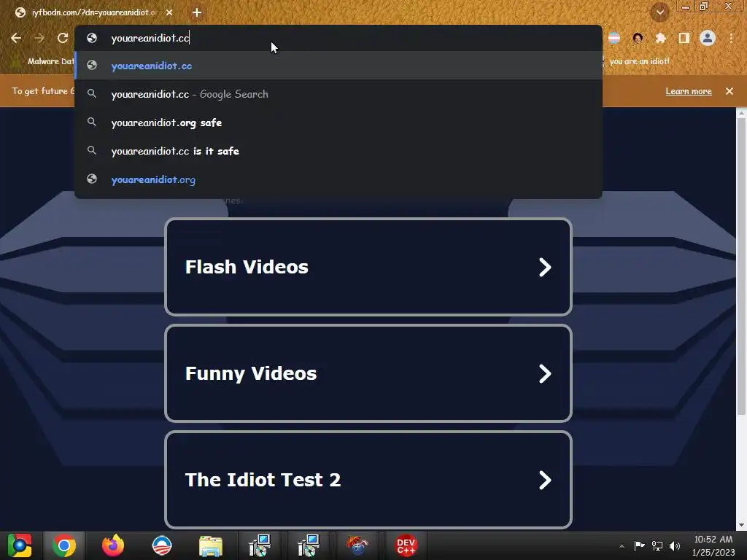Open the 'you are an idiot!' bookmark
The image size is (747, 560).
[639, 61]
